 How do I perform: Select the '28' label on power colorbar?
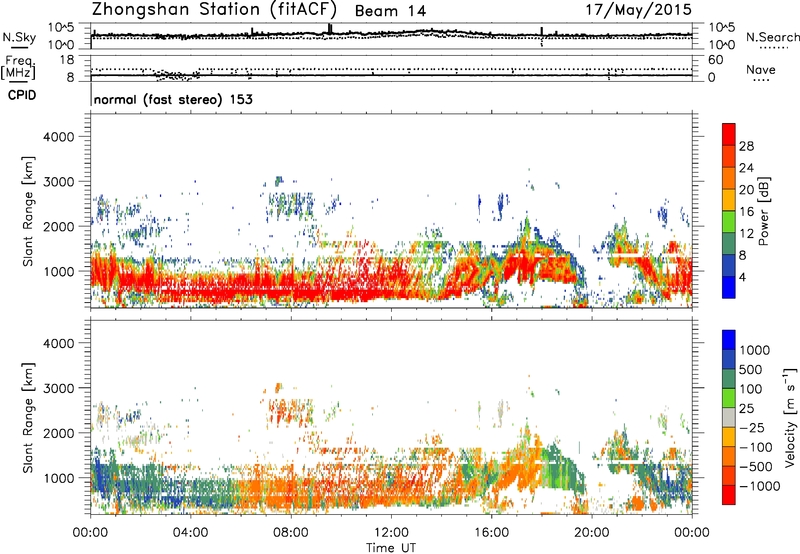(x=746, y=146)
